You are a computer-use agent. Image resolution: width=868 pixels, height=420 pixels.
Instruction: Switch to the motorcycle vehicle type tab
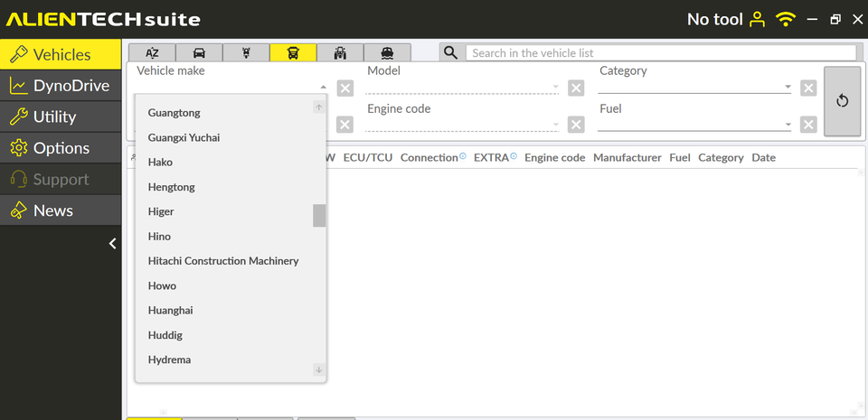(x=246, y=52)
